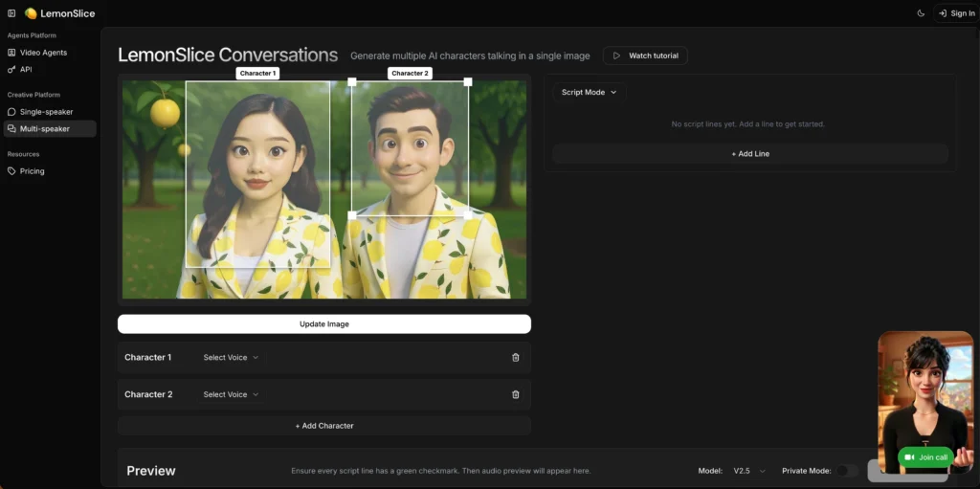This screenshot has width=980, height=489.
Task: Open Select Voice dropdown for Character 2
Action: pyautogui.click(x=231, y=394)
